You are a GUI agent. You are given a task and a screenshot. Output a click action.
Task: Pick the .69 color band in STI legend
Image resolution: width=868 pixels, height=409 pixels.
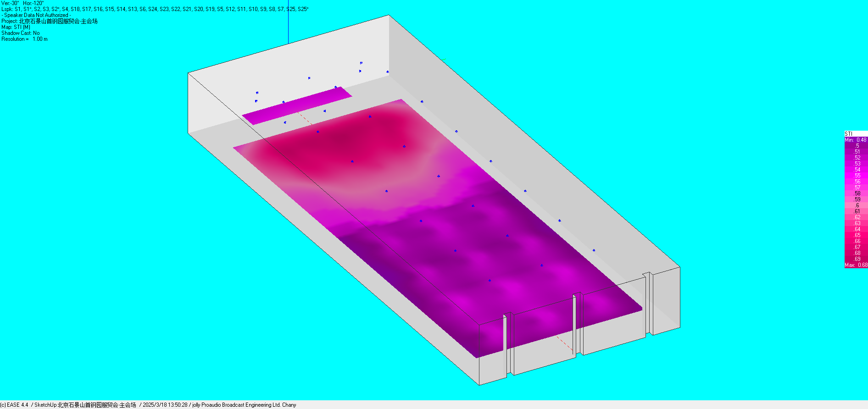tap(856, 259)
